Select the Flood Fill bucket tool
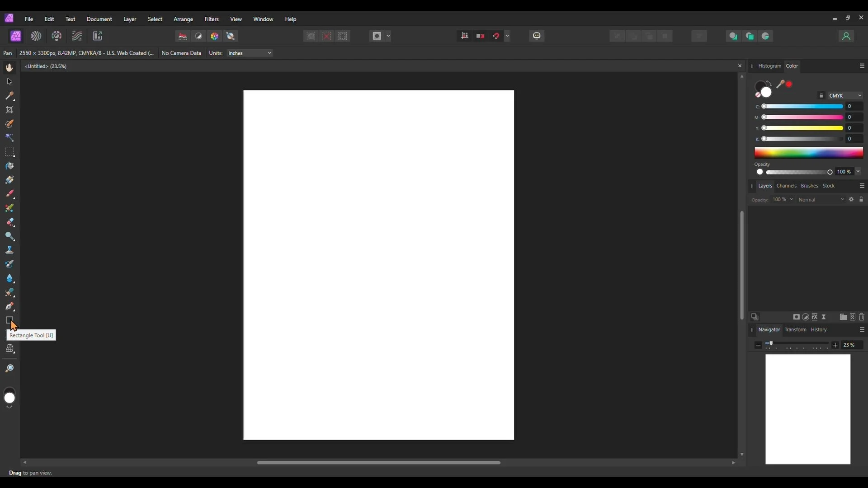This screenshot has width=868, height=488. (x=9, y=166)
